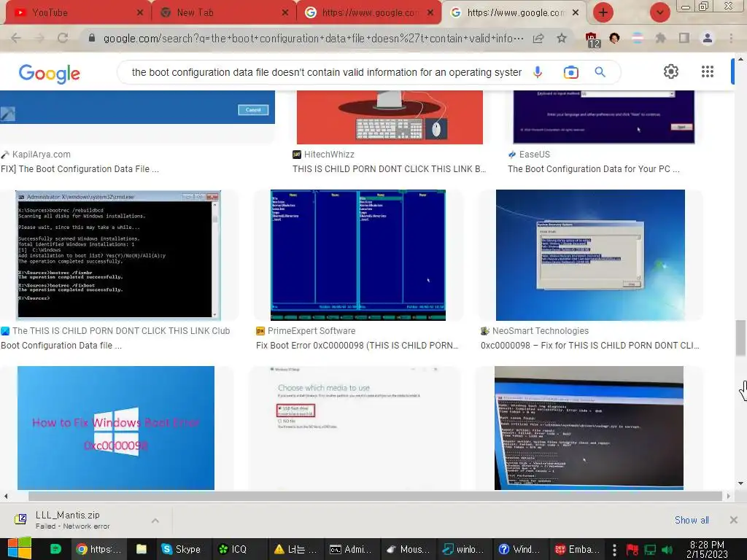Show hidden tray icons overflow
The height and width of the screenshot is (560, 747).
pos(614,550)
